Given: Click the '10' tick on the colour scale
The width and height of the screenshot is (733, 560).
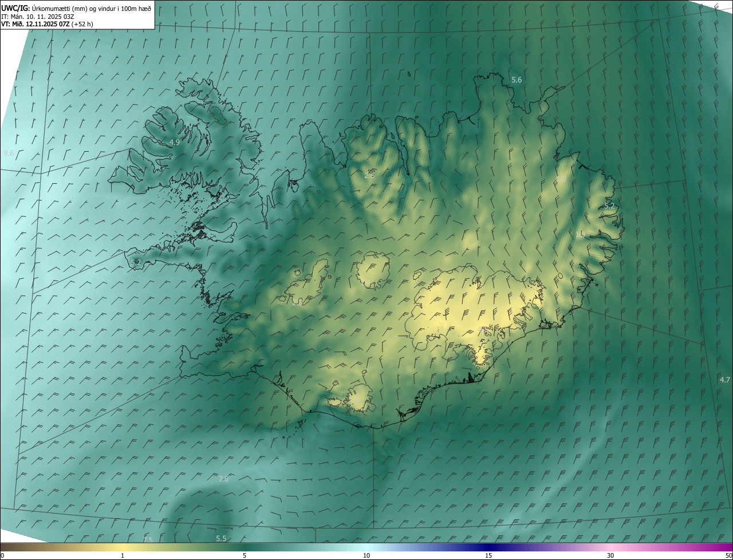Looking at the screenshot, I should [x=366, y=556].
